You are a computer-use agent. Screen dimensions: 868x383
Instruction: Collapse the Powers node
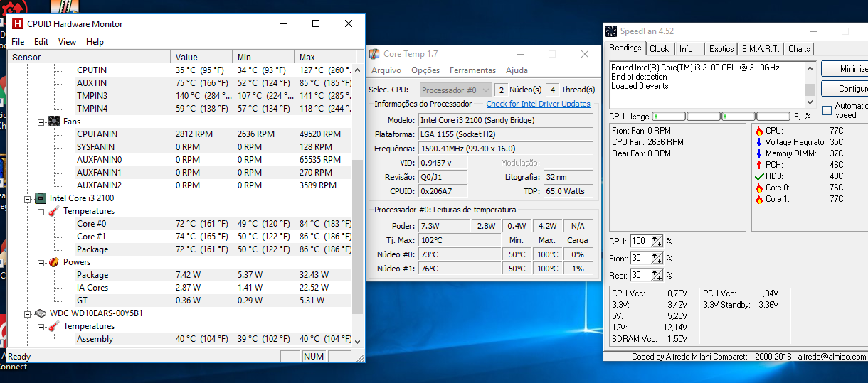41,262
